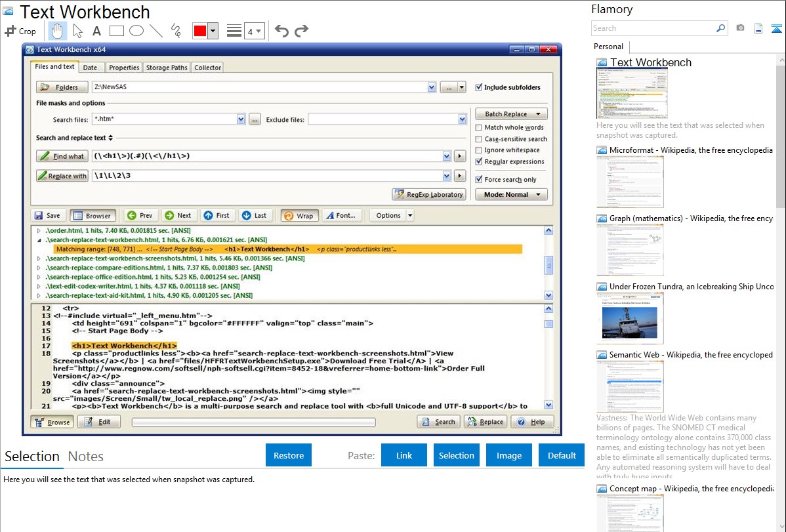
Task: Pick the ellipse shape tool
Action: coord(136,31)
